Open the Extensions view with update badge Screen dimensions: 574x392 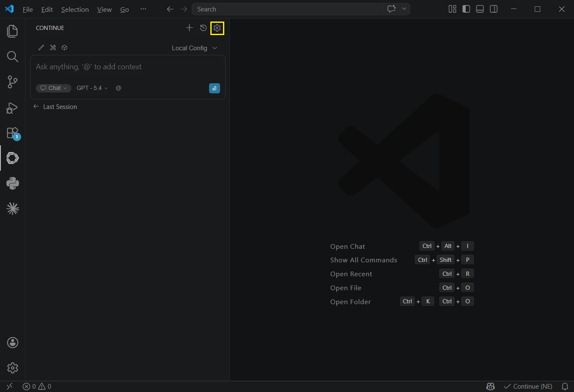(x=13, y=133)
